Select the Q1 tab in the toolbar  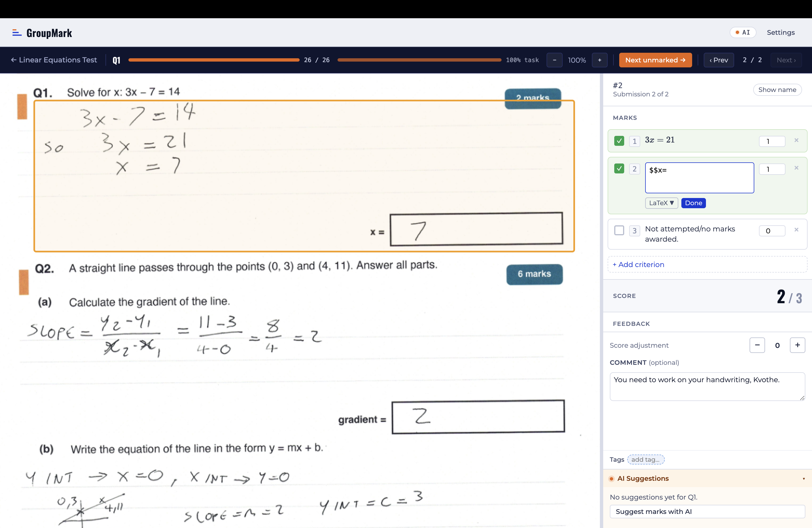(116, 60)
